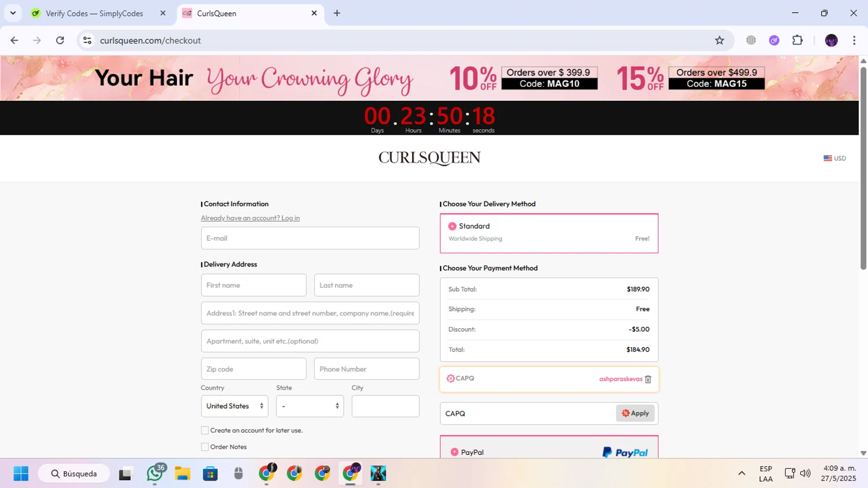Switch to the Verify Codes SimplyCodes tab
Viewport: 868px width, 488px height.
98,13
